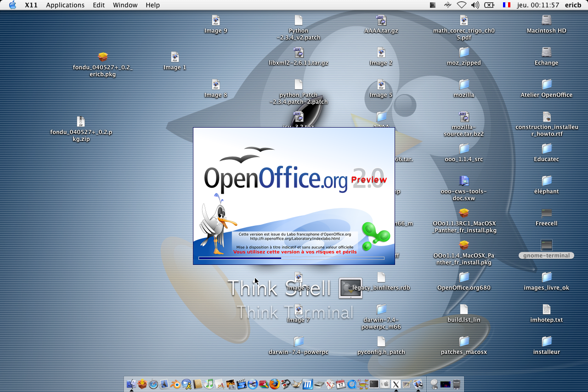The height and width of the screenshot is (392, 588).
Task: Open the Apple menu
Action: tap(12, 5)
